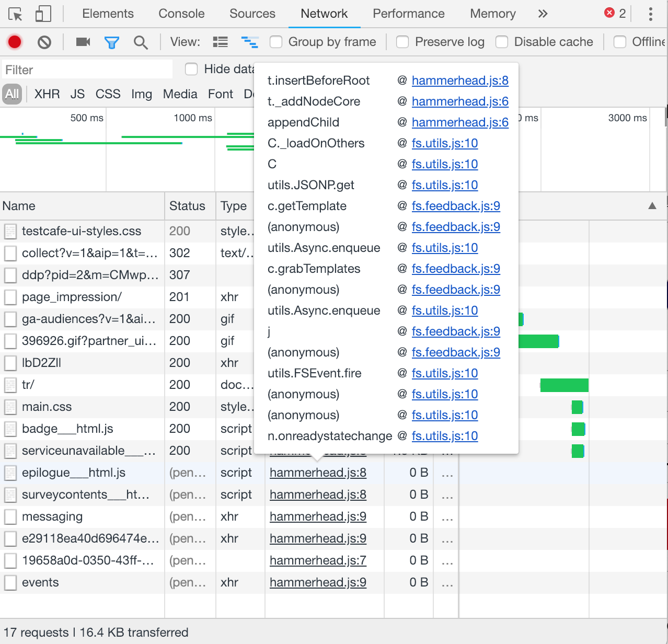
Task: Select the XHR filter type
Action: pos(47,94)
